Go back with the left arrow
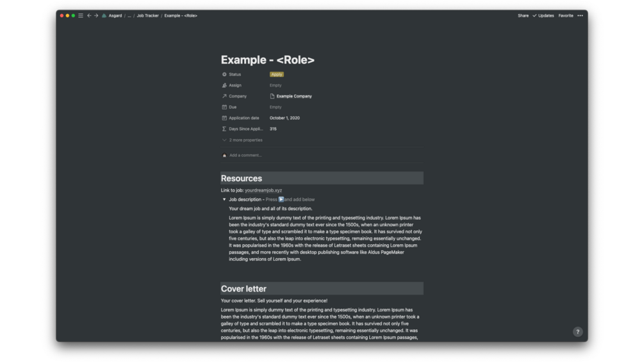The image size is (644, 362). pyautogui.click(x=89, y=15)
